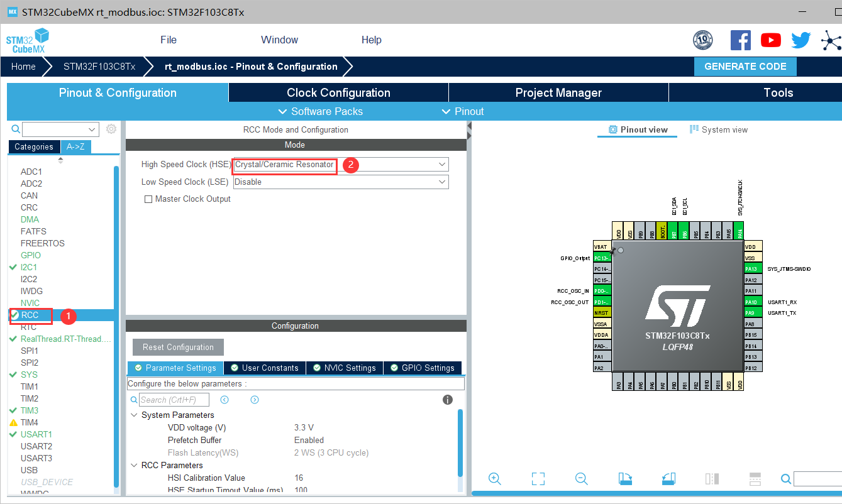Click the STM32CubeMX logo

[28, 40]
